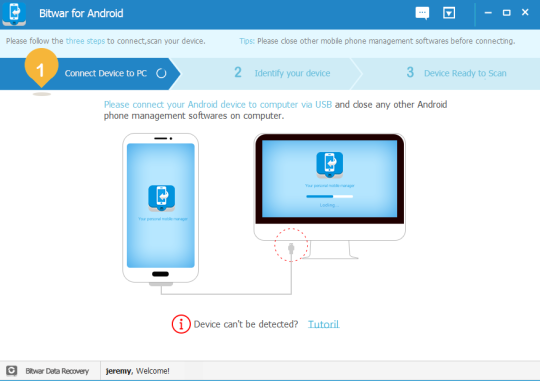Click the orange step 1 marker badge
The image size is (540, 381).
pos(41,68)
